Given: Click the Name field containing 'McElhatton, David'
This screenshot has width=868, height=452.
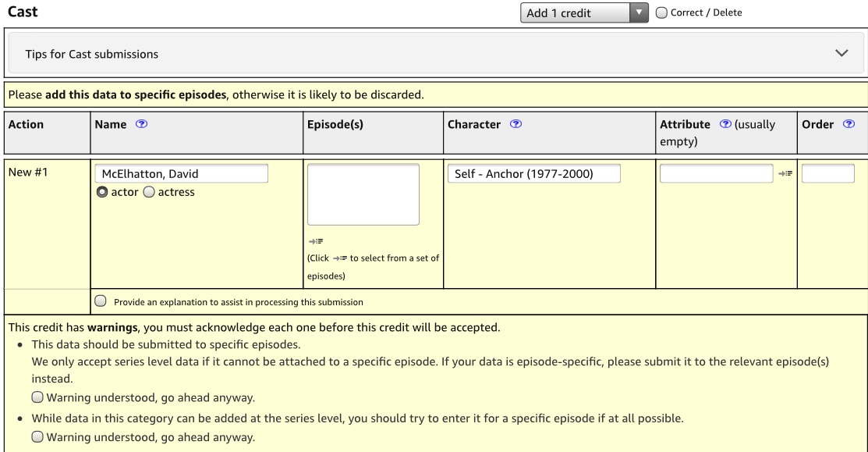Looking at the screenshot, I should click(181, 173).
